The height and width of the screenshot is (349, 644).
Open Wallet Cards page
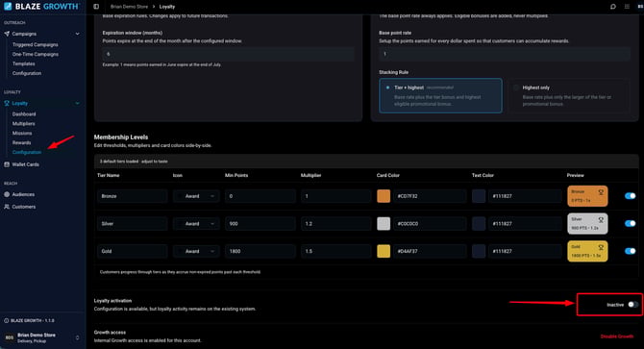25,164
